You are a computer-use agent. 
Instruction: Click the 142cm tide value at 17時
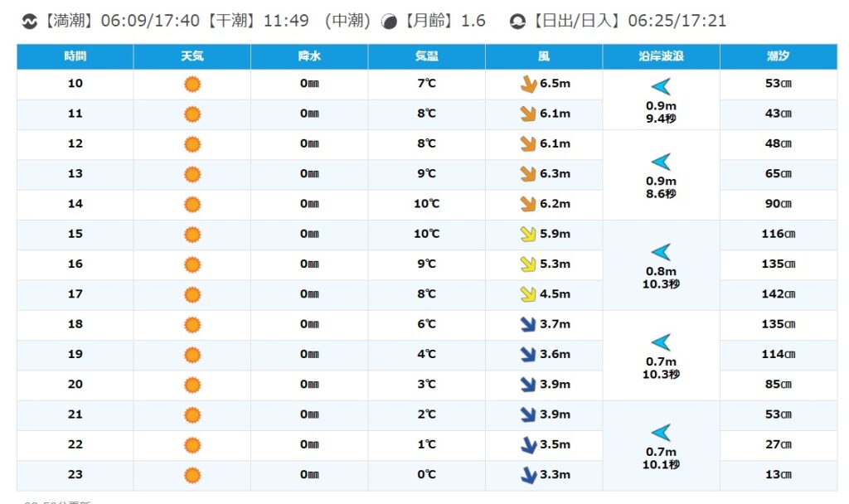coord(778,294)
